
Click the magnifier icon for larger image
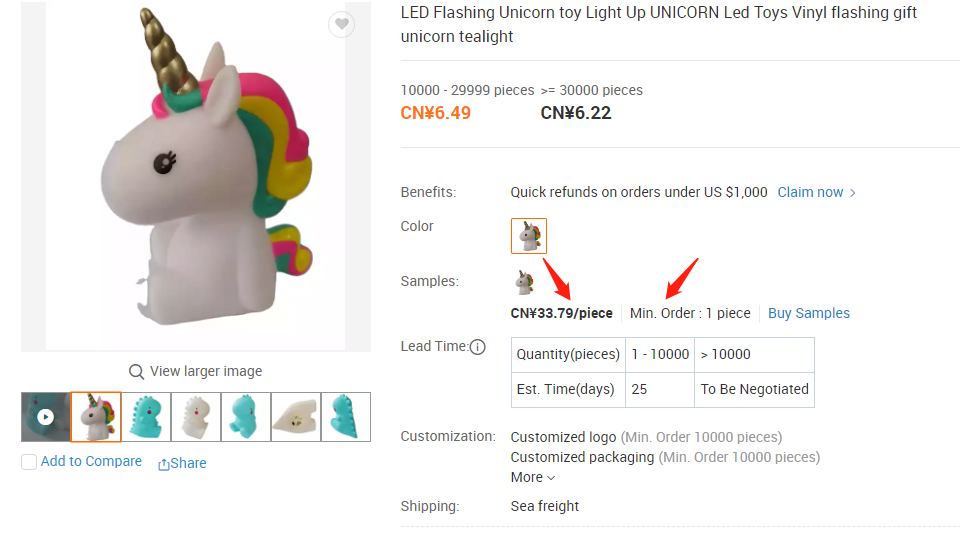click(x=137, y=372)
